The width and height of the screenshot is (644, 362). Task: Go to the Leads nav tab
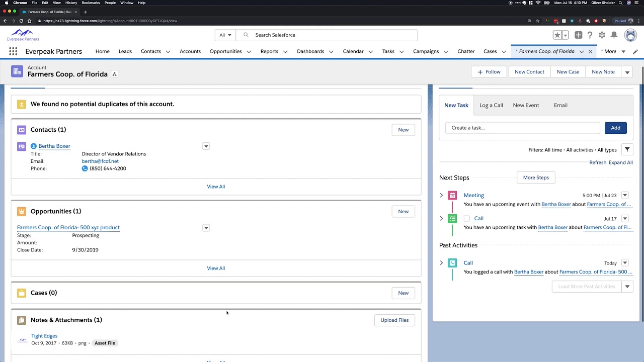(125, 51)
